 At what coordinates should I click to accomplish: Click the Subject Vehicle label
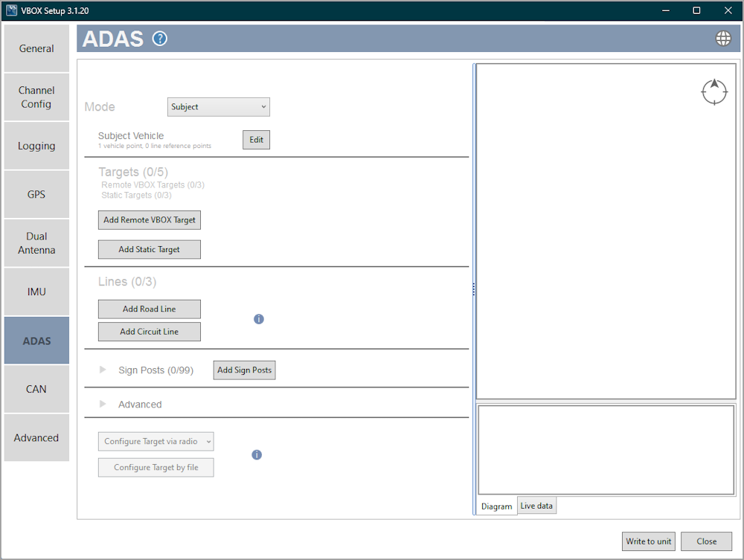click(x=131, y=135)
